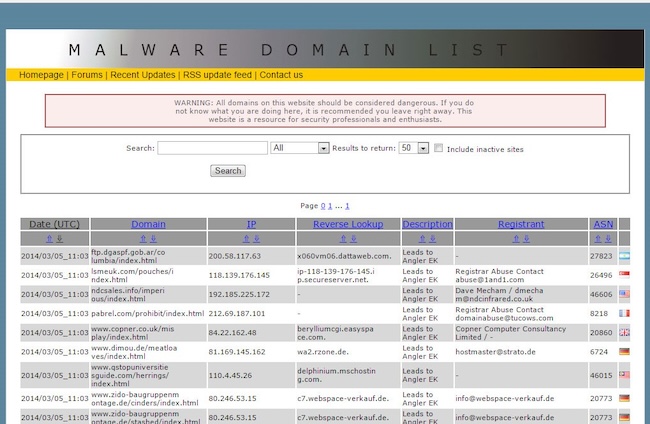Select domain pabrel.com/prohibit/index.html

pos(148,313)
